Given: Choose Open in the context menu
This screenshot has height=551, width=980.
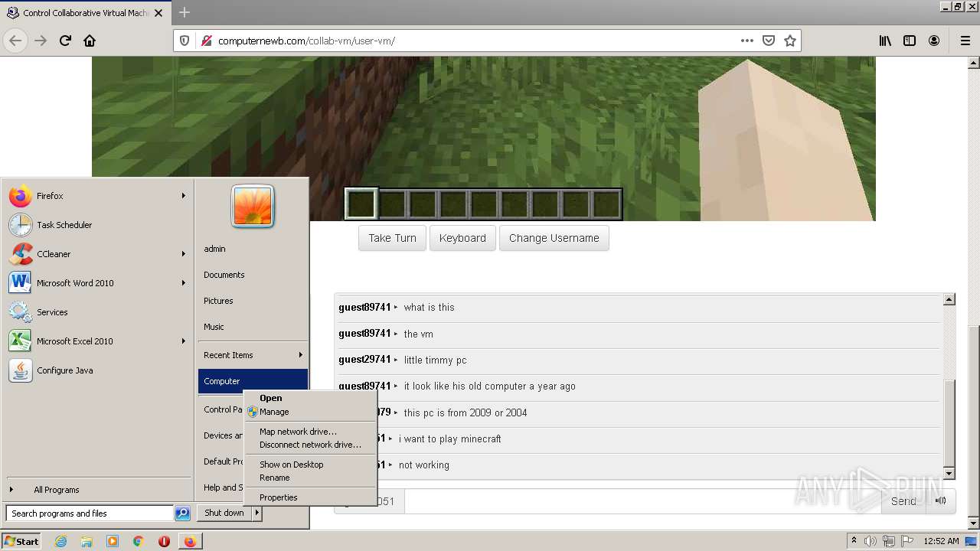Looking at the screenshot, I should pos(310,398).
